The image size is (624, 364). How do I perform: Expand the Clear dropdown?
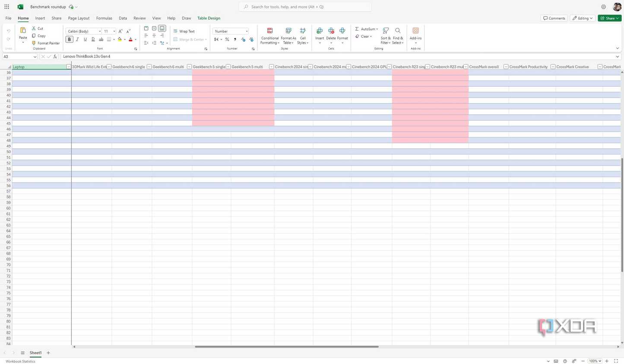[x=371, y=36]
